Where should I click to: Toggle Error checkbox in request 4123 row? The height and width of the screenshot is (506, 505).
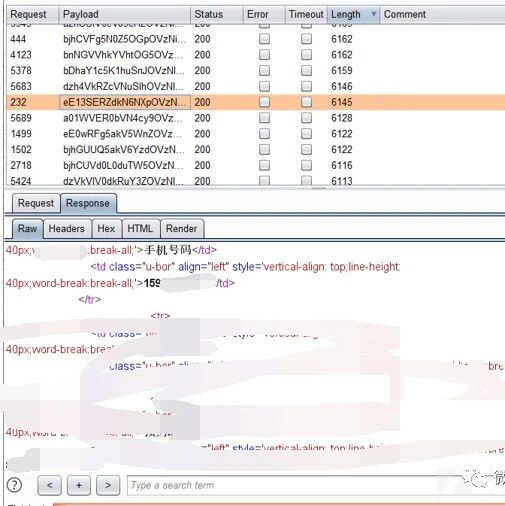click(264, 55)
